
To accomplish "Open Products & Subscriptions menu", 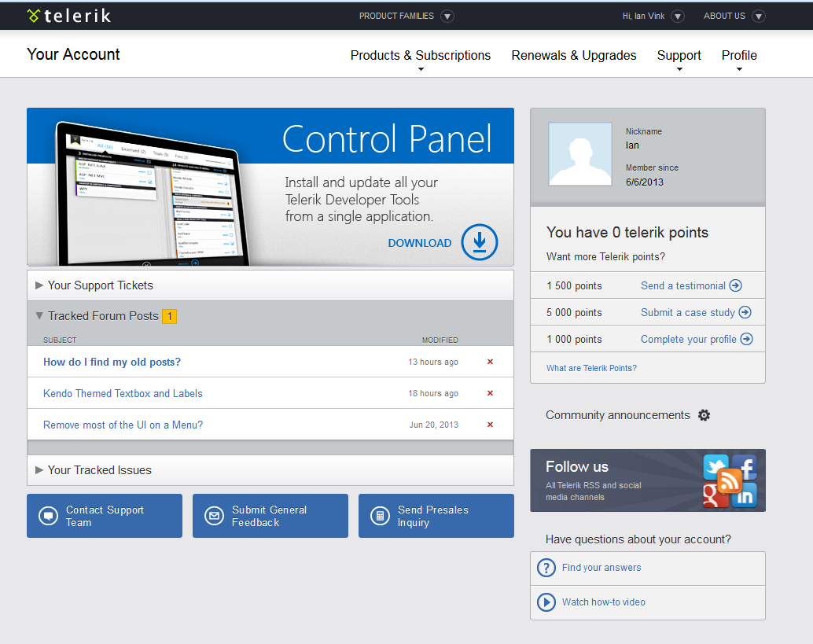I will (420, 56).
